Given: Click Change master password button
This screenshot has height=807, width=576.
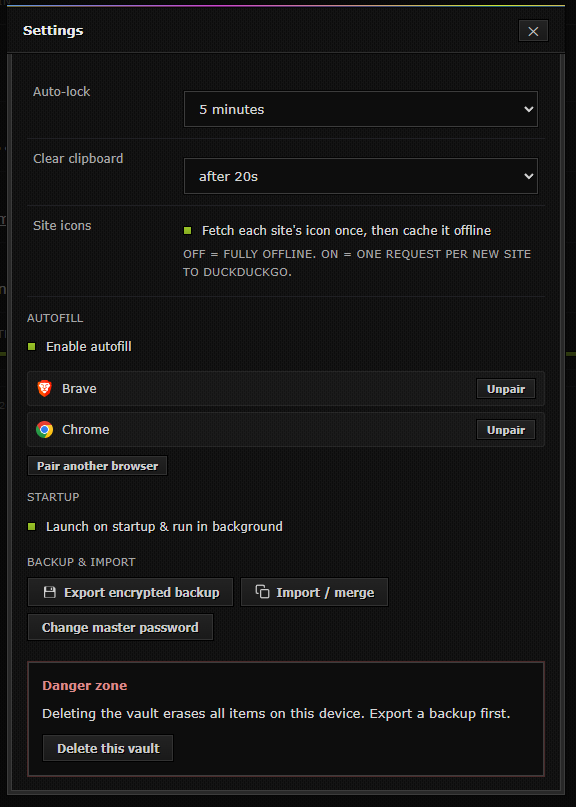Looking at the screenshot, I should click(120, 627).
